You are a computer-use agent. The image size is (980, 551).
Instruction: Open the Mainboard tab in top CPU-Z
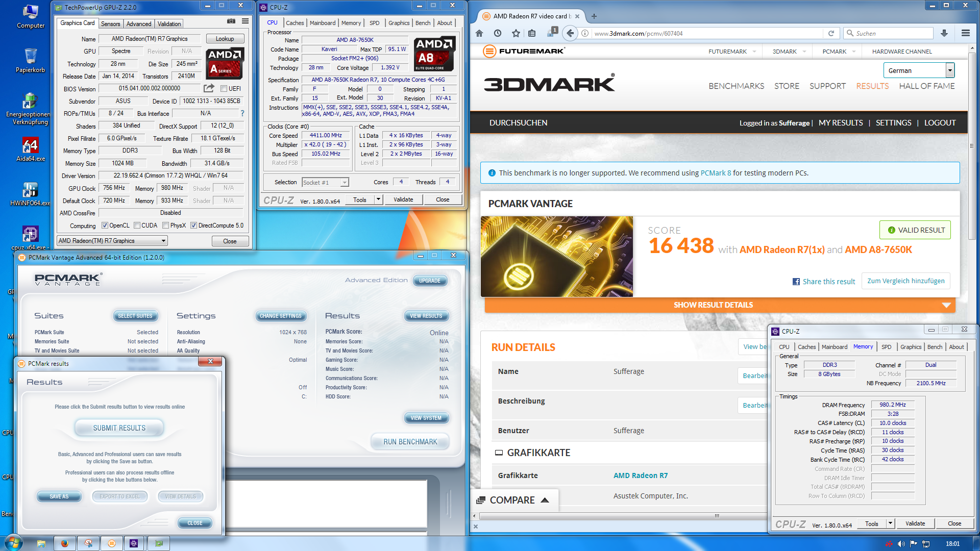point(323,23)
